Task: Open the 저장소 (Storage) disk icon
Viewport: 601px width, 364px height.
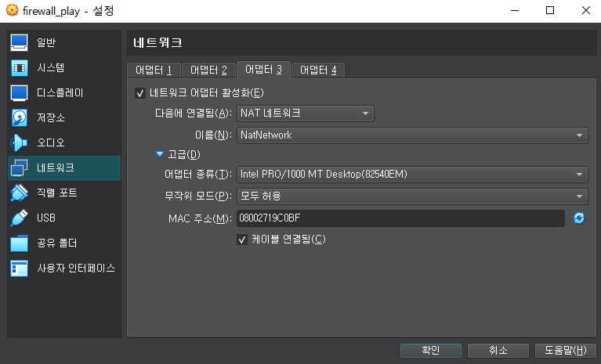Action: pos(19,118)
